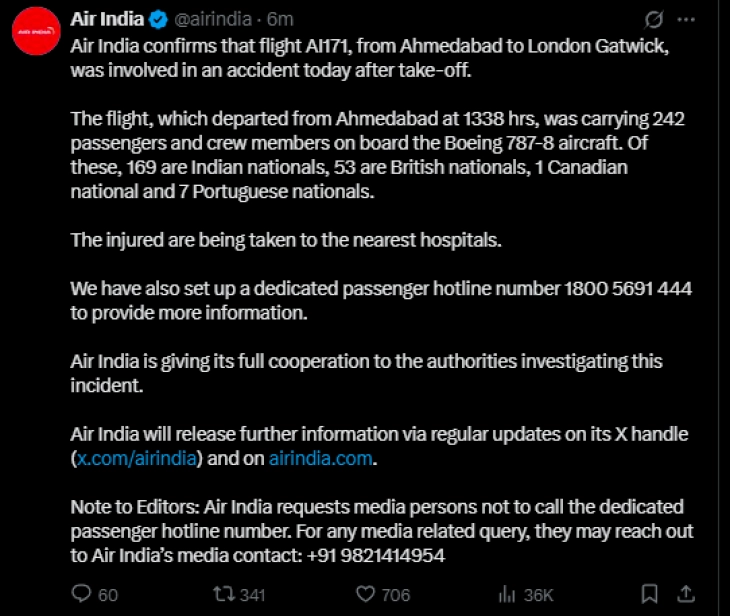Click the 6m post timestamp
Image resolution: width=730 pixels, height=616 pixels.
pos(282,19)
